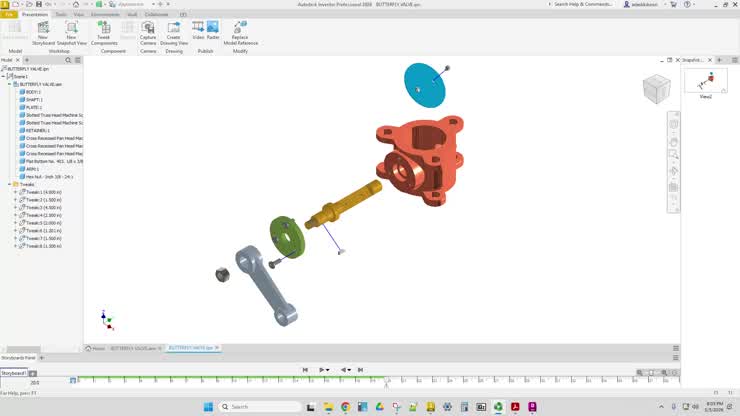Click the ViewCube in the viewport
740x416 pixels.
click(656, 89)
